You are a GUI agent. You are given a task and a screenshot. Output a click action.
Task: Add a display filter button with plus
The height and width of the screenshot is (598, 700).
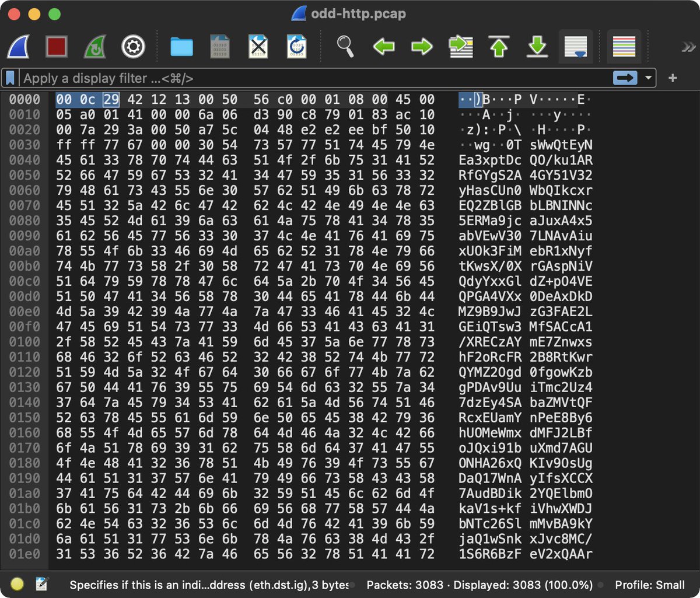[673, 78]
